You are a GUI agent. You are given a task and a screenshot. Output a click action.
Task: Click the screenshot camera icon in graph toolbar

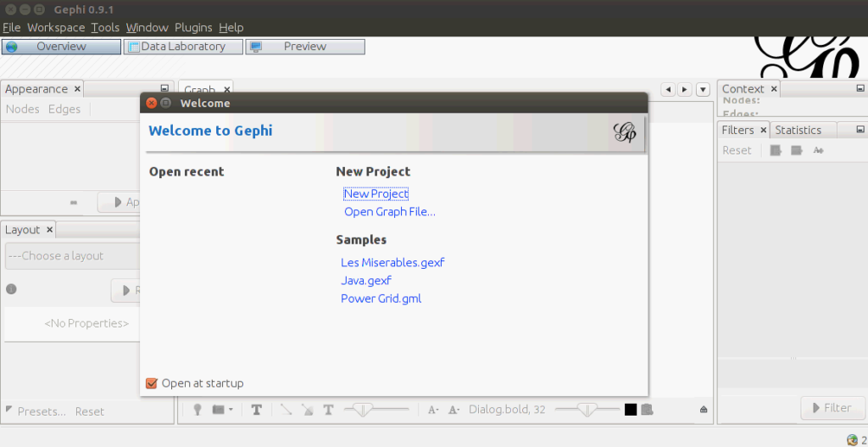point(219,410)
